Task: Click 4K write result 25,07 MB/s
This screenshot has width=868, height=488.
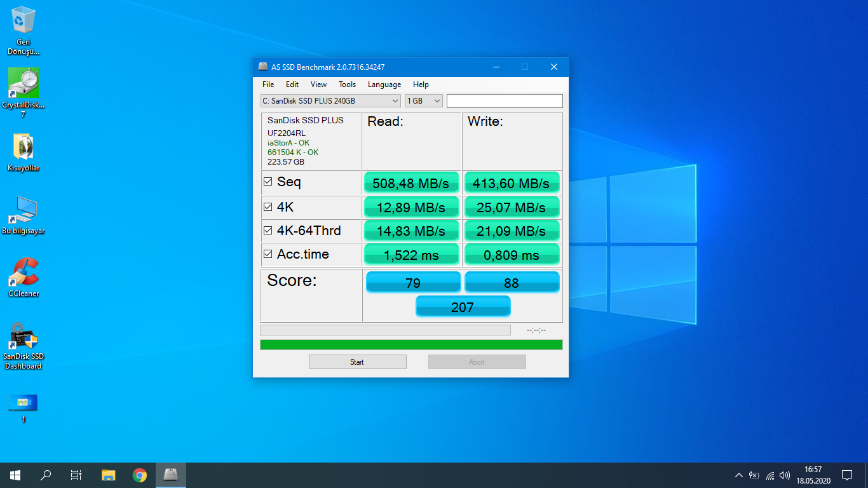Action: coord(512,207)
